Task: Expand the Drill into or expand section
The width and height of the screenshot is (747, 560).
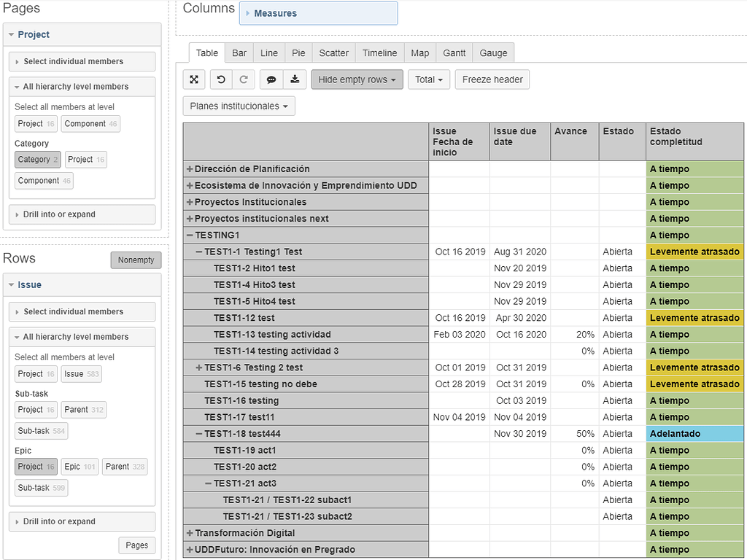Action: coord(82,521)
